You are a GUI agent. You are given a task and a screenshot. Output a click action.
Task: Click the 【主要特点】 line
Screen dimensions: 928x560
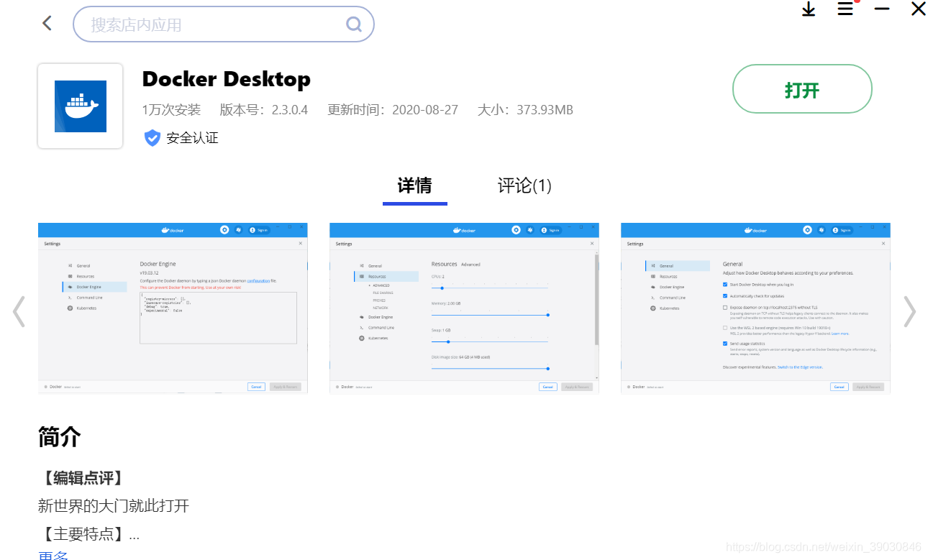pyautogui.click(x=88, y=534)
